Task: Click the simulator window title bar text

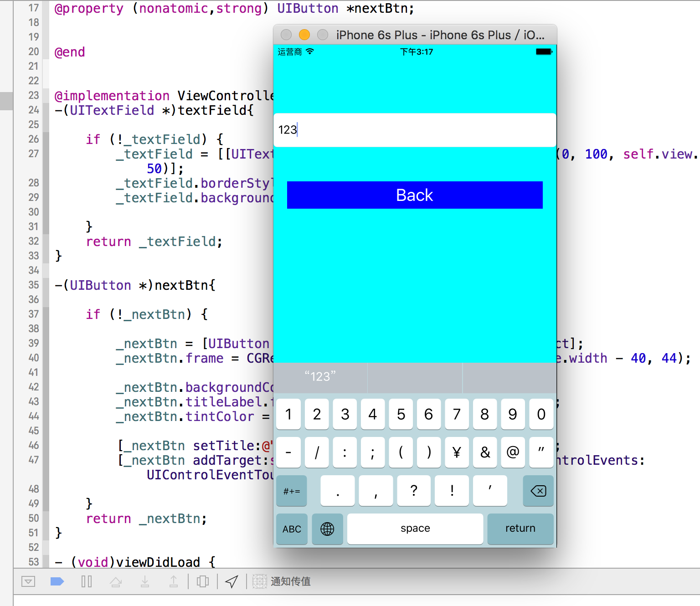Action: tap(440, 35)
